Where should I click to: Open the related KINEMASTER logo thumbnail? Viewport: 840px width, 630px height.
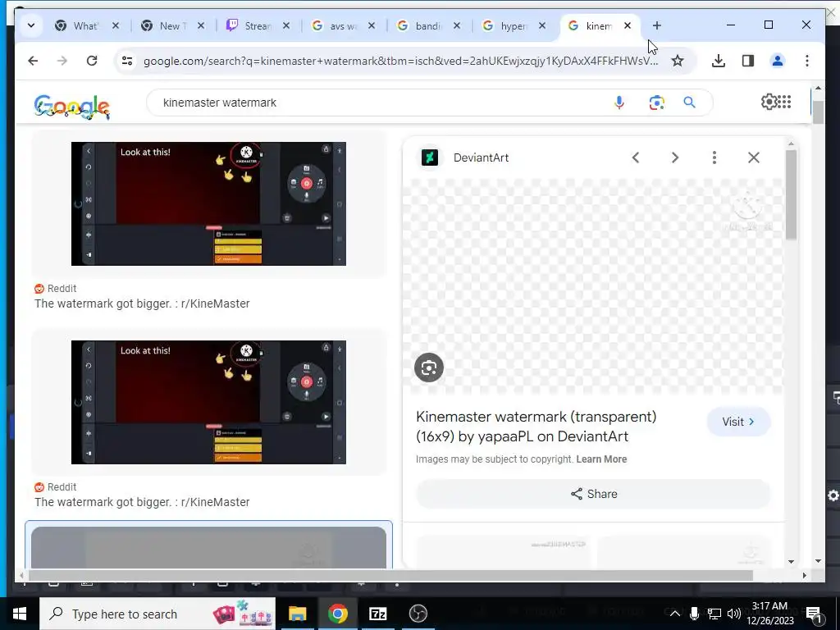(x=504, y=550)
